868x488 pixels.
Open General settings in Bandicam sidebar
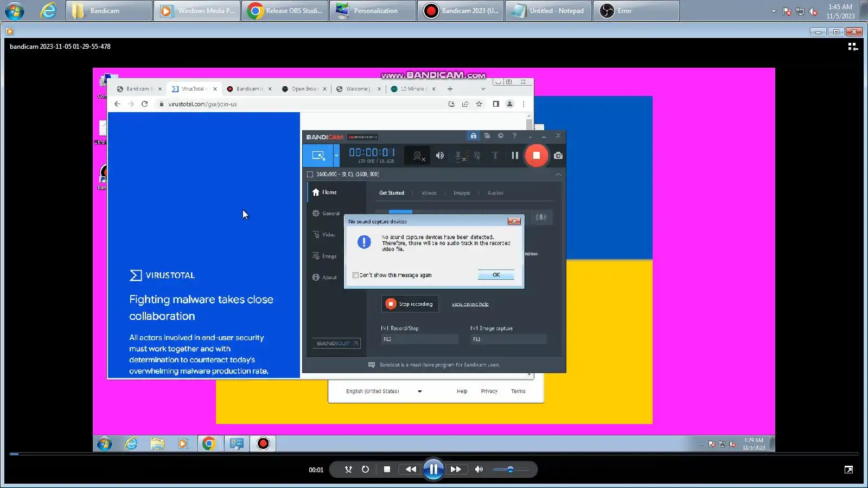coord(326,214)
